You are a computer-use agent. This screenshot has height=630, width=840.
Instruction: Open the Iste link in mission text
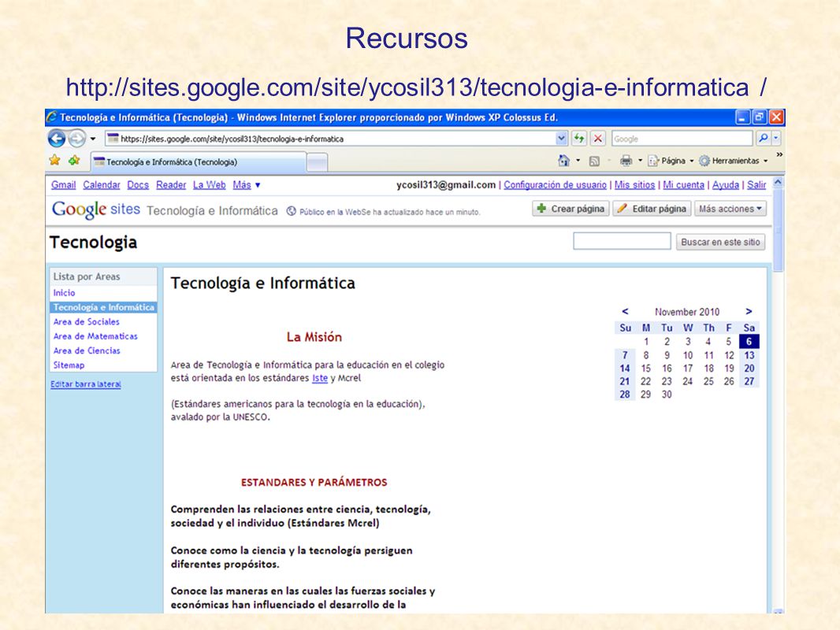coord(320,378)
